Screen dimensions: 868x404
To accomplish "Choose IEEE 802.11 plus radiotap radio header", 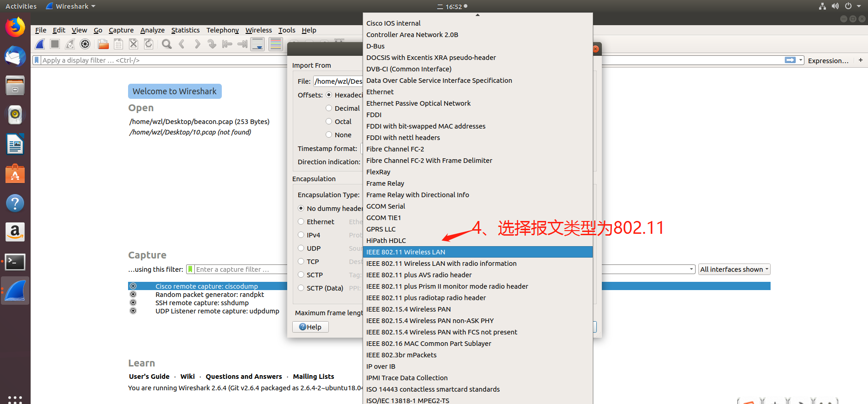I will [x=477, y=298].
